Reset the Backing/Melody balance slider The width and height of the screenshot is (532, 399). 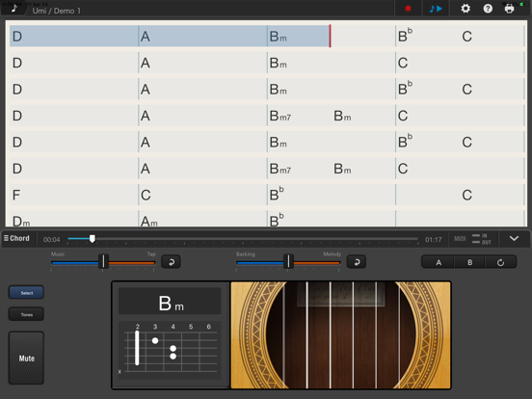click(x=357, y=262)
